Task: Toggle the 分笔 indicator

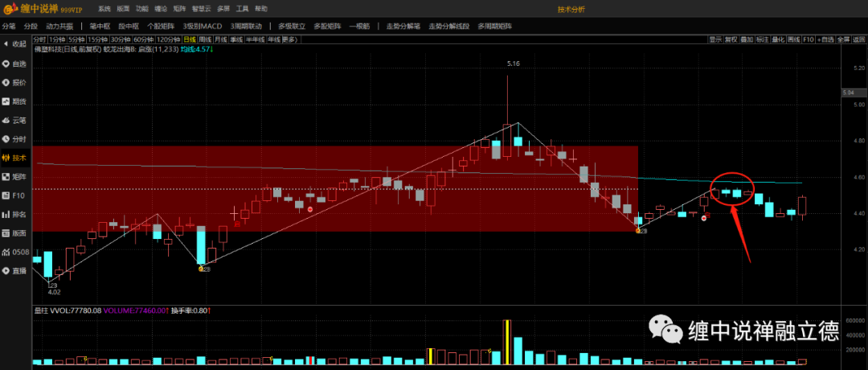Action: click(9, 26)
